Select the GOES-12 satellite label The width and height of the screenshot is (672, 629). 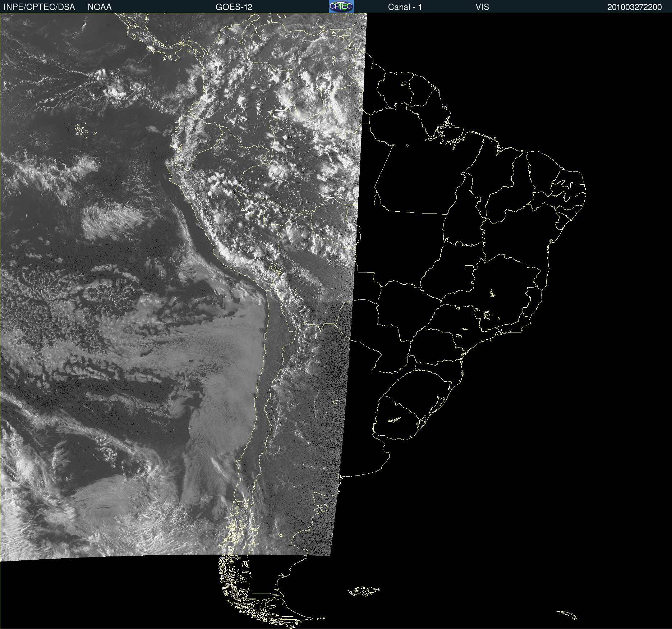234,7
